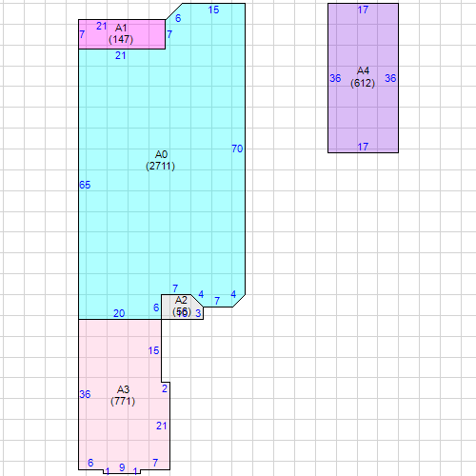The width and height of the screenshot is (476, 476).
Task: Click the (612) area value in the purple rectangle
Action: [x=363, y=83]
